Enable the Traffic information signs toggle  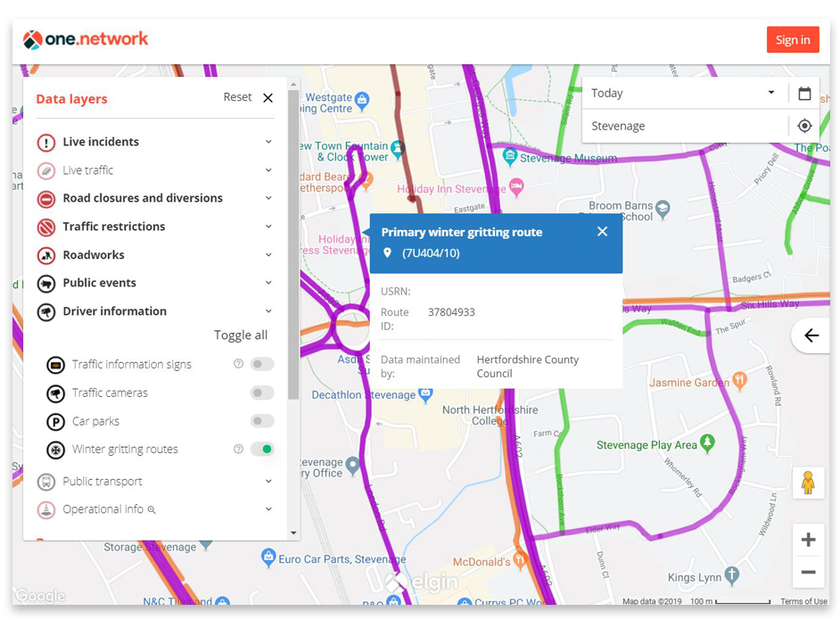261,364
